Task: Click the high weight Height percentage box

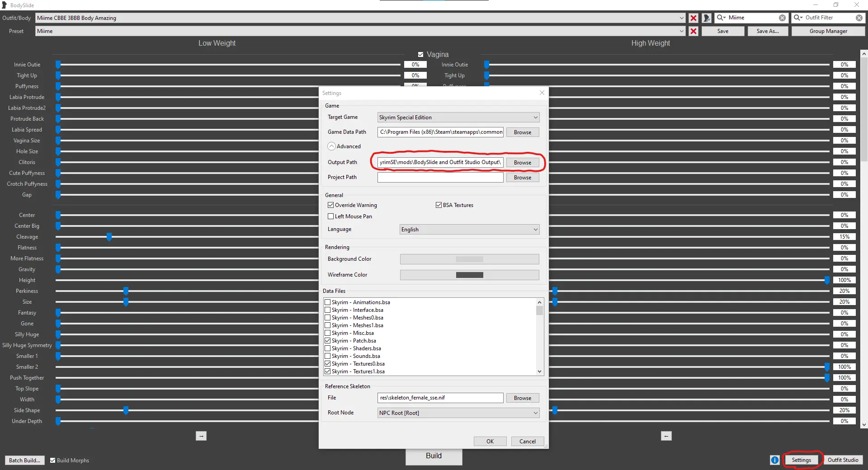Action: 844,280
